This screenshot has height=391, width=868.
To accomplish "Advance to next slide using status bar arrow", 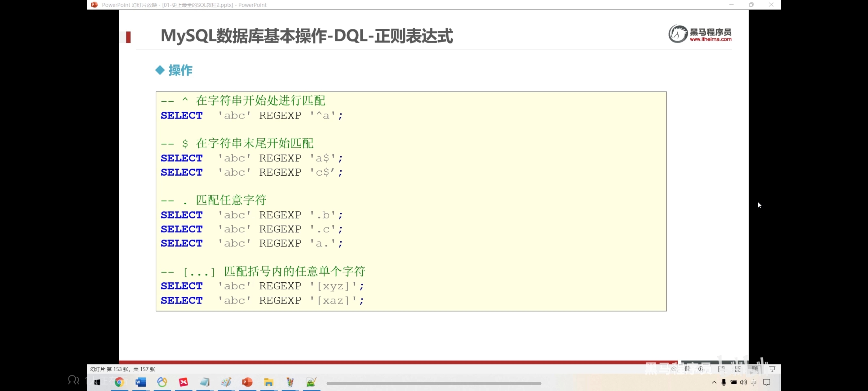I will coord(701,369).
